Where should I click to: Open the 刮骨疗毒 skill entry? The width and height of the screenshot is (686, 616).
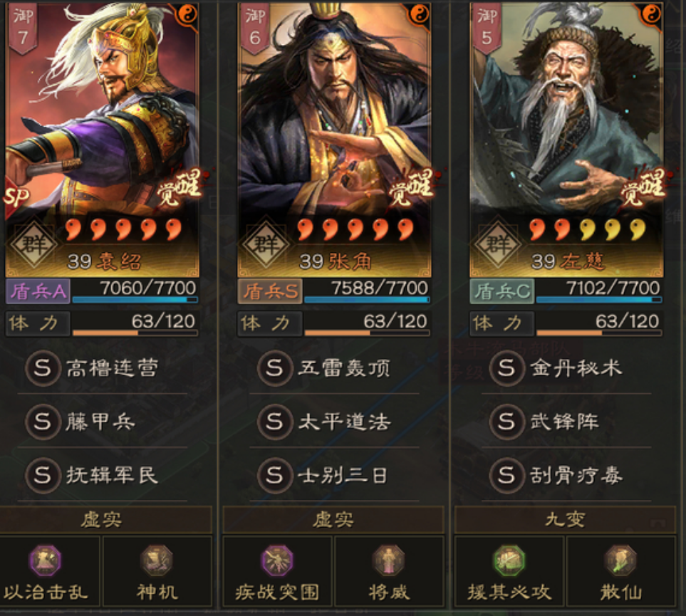pos(566,475)
